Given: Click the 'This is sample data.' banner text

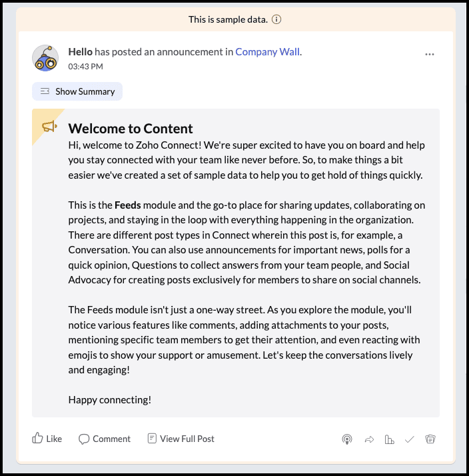Looking at the screenshot, I should tap(228, 19).
